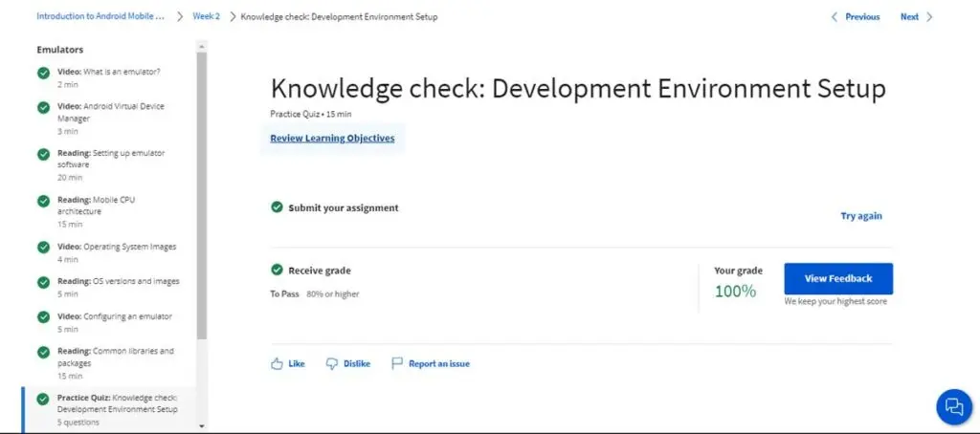The height and width of the screenshot is (434, 980).
Task: Click the left chevron before Previous
Action: [x=834, y=17]
